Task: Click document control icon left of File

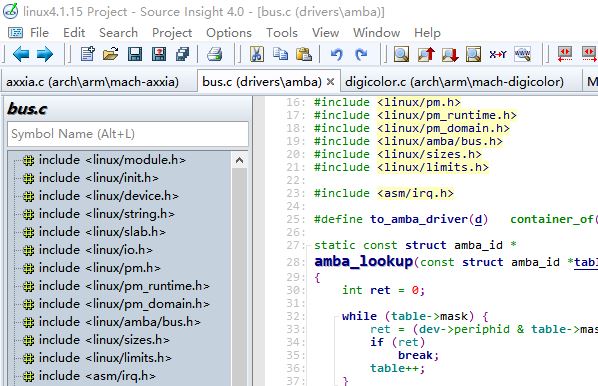Action: 15,33
